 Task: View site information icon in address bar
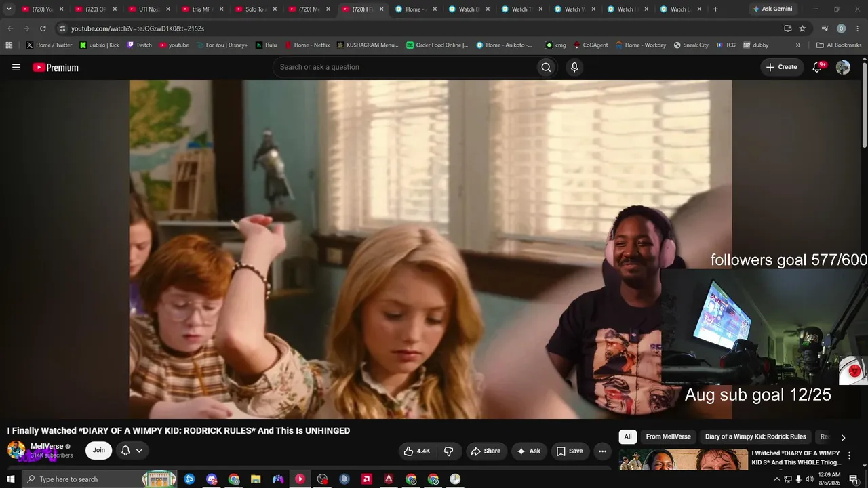click(62, 28)
